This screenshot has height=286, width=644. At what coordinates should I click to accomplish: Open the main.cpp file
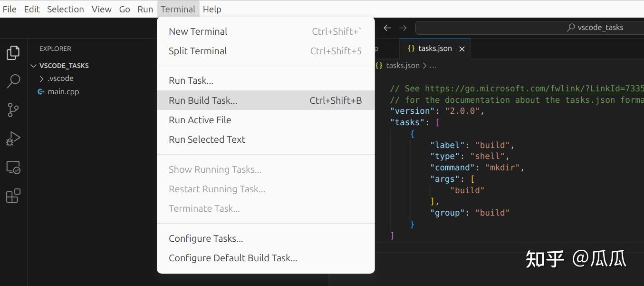click(63, 91)
